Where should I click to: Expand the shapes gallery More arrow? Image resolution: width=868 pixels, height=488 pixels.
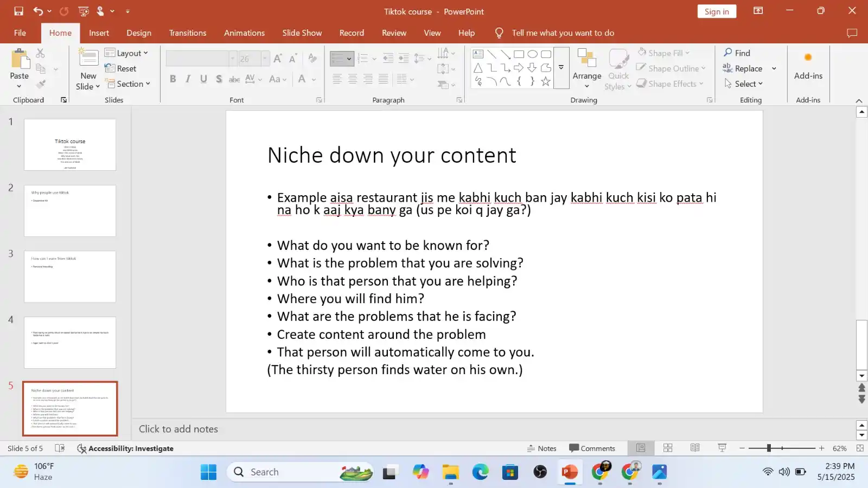(x=561, y=68)
